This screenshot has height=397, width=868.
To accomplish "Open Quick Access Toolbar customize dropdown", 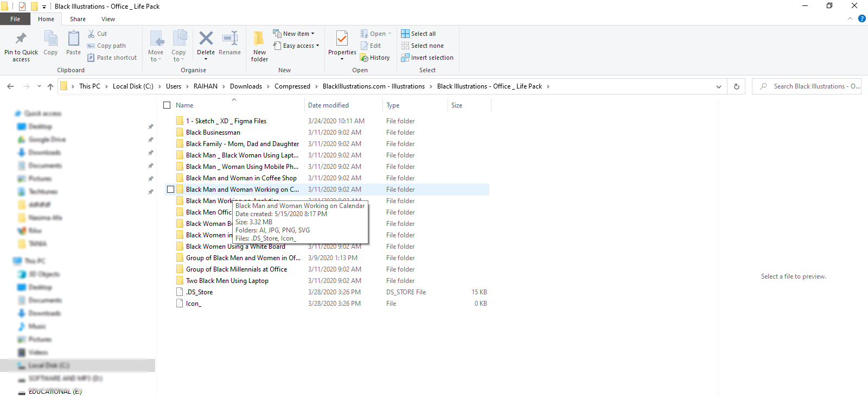I will [44, 7].
